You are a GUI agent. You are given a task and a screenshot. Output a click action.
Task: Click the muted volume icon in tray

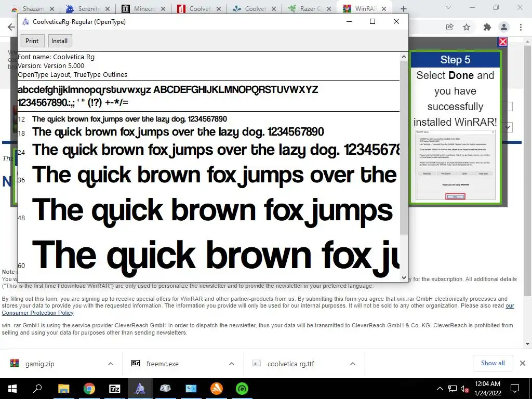point(465,389)
